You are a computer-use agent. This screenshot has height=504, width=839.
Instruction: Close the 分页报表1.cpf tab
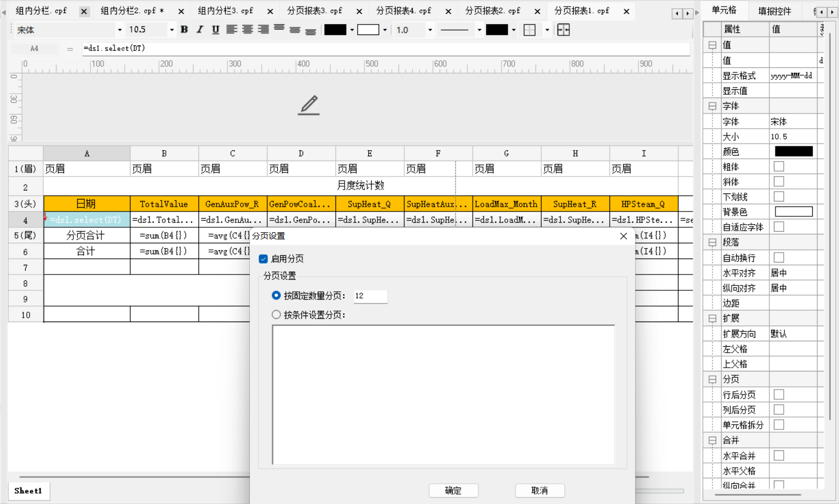pos(626,11)
